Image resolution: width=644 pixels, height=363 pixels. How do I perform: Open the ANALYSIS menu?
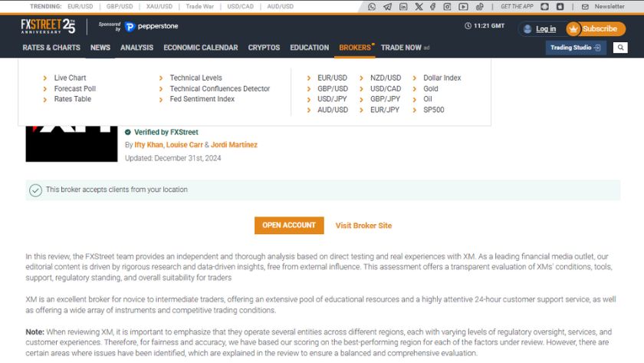(136, 48)
